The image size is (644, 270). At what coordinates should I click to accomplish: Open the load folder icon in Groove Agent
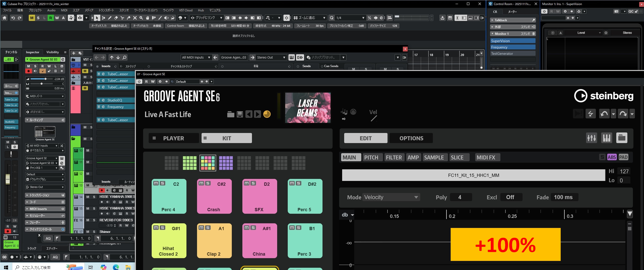coord(230,114)
